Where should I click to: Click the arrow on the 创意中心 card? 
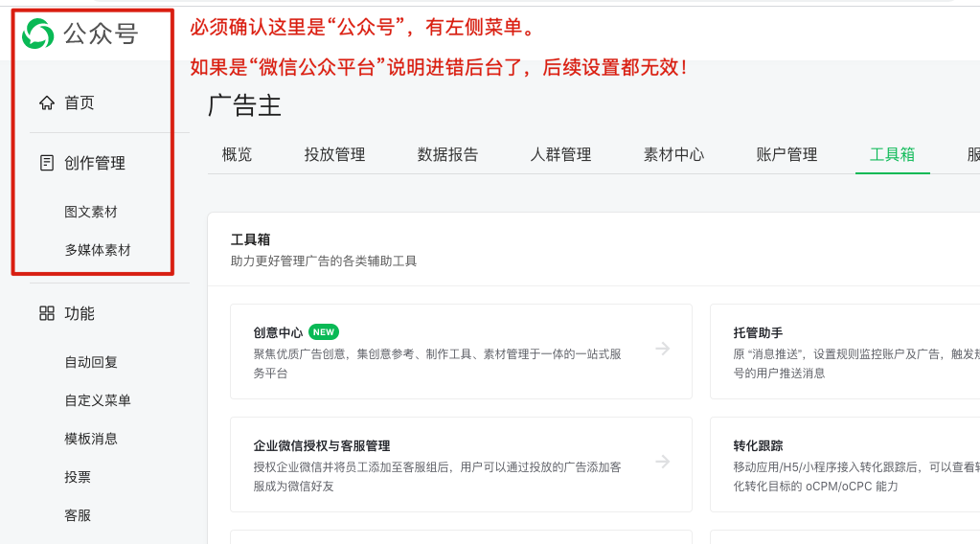point(663,349)
